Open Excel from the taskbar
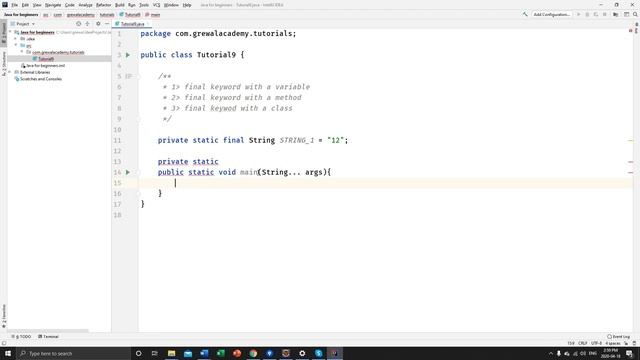The height and width of the screenshot is (360, 640). tap(220, 353)
